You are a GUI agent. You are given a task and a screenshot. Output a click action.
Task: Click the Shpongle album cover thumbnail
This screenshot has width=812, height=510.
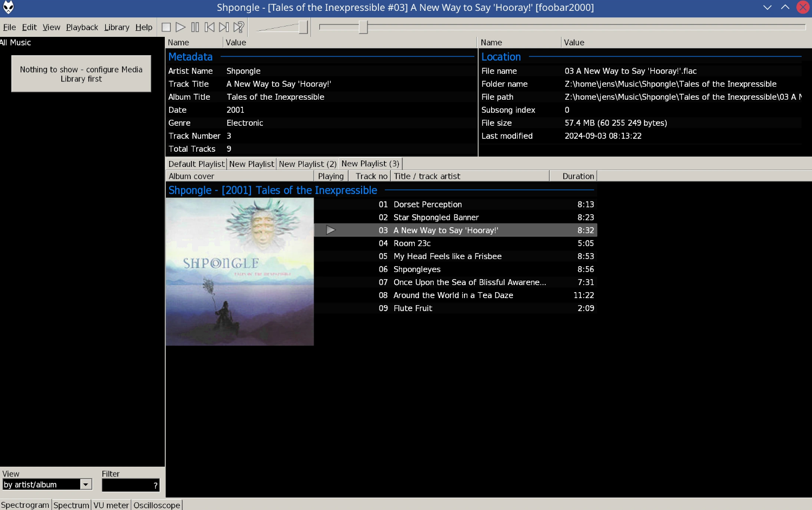coord(240,272)
